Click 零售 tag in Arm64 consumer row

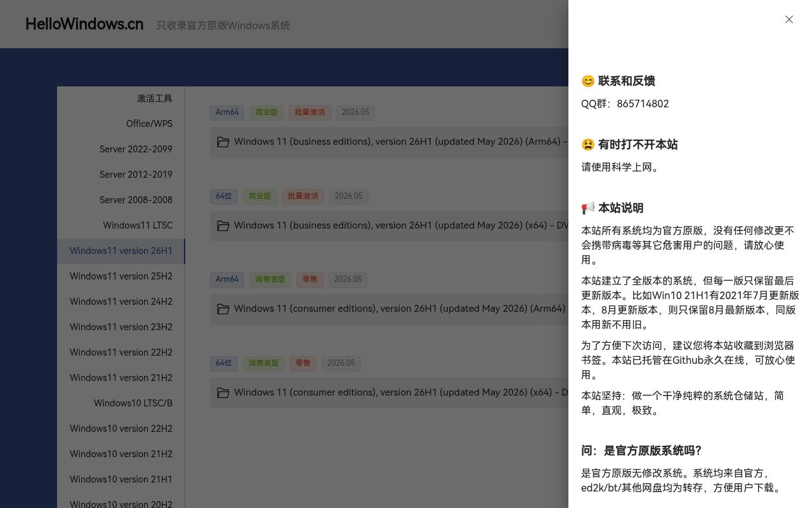pyautogui.click(x=310, y=279)
